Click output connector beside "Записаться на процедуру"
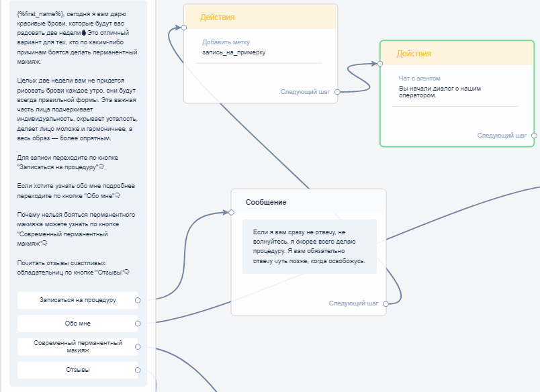Screen dimensions: 540x392 (x=138, y=300)
